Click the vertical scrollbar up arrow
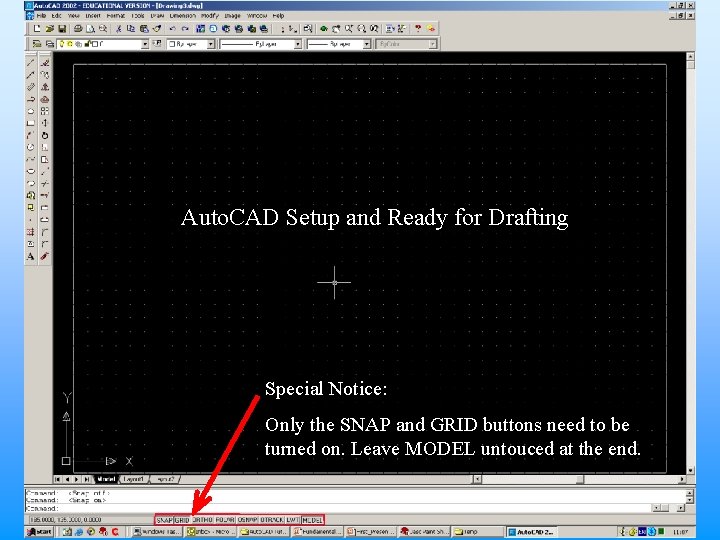Viewport: 720px width, 540px height. point(690,56)
